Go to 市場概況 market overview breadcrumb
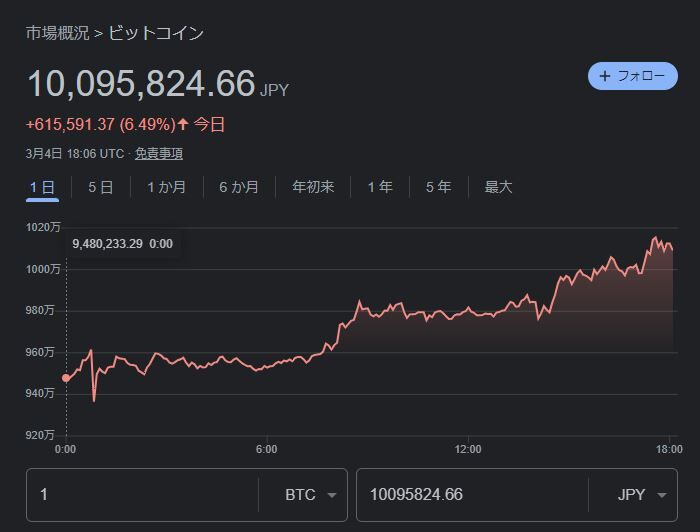 [55, 33]
